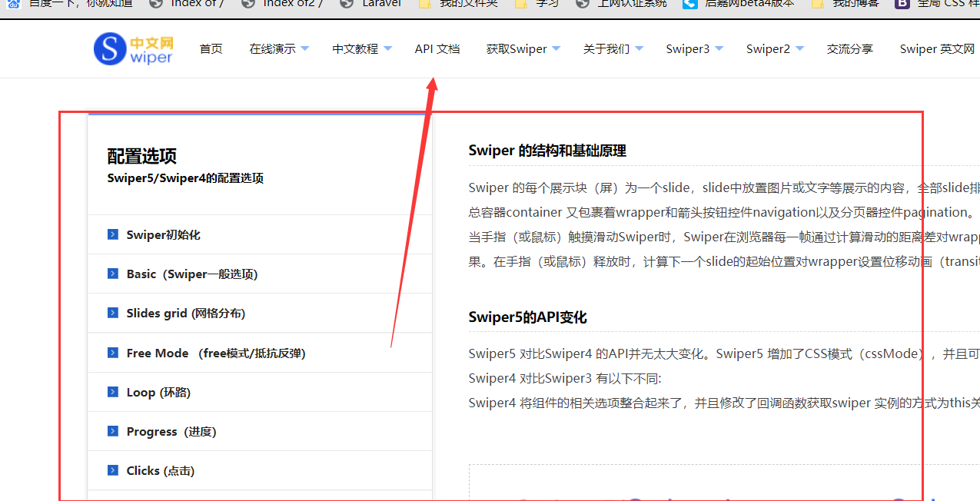The width and height of the screenshot is (980, 501).
Task: Click the 配置选项 panel title
Action: [142, 156]
